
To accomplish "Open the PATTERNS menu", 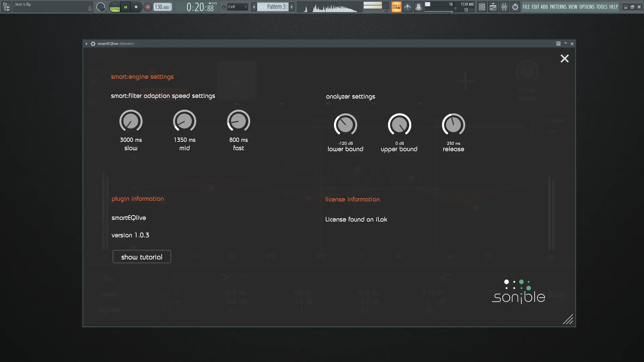I will click(558, 7).
